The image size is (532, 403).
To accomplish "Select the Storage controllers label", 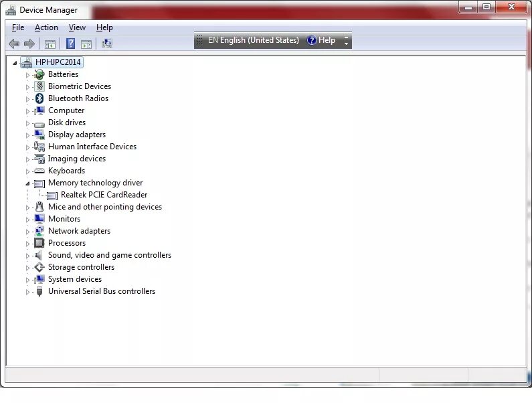I will pos(81,267).
